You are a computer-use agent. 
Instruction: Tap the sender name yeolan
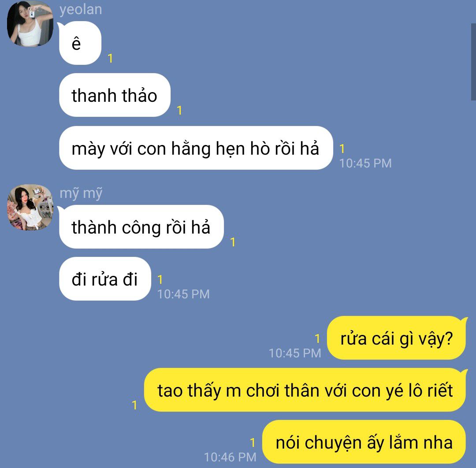(x=81, y=10)
